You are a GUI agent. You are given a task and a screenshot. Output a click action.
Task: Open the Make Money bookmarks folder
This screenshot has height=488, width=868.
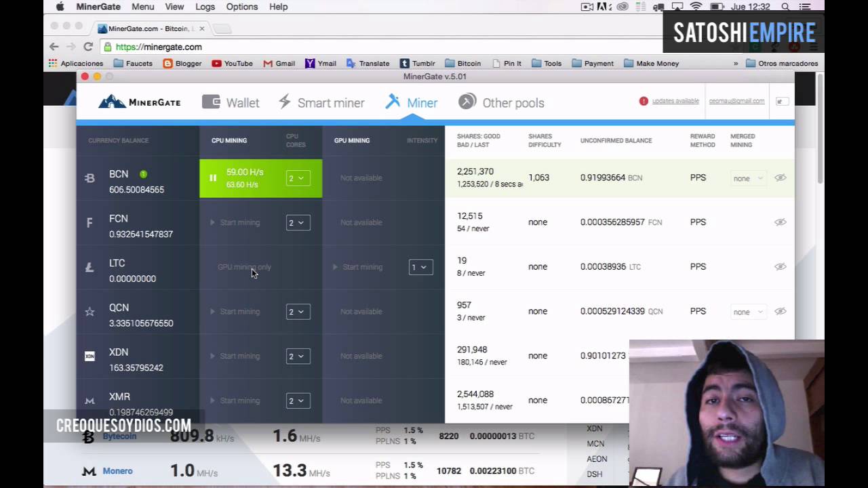(x=651, y=63)
